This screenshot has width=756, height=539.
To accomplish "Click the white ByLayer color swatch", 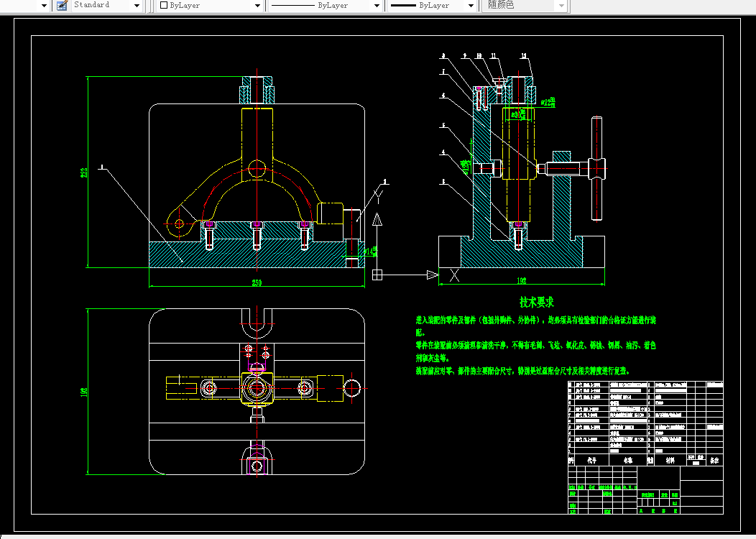I will click(164, 5).
